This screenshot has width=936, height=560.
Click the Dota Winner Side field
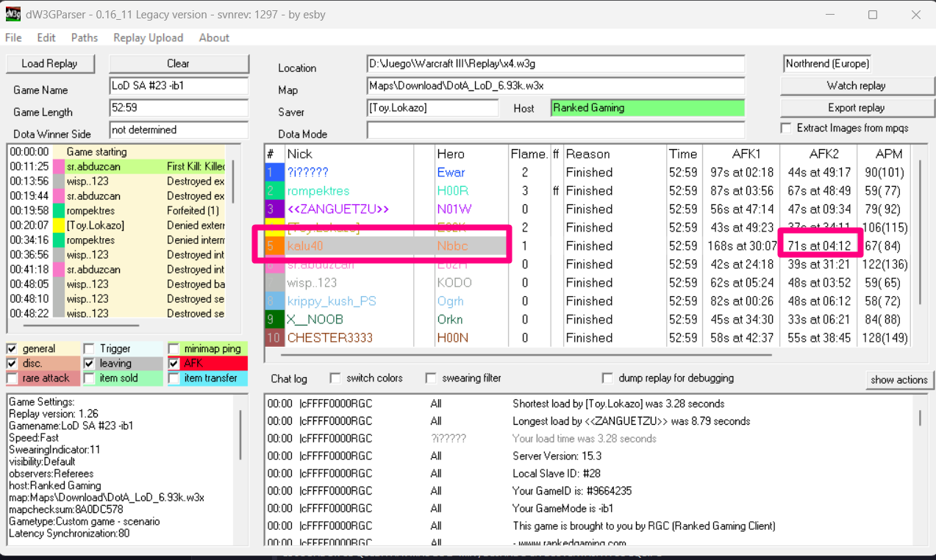(x=179, y=130)
